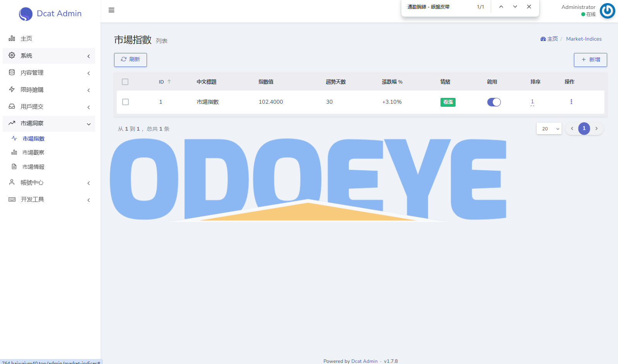Click the 市場指數 title cell in row

point(208,102)
